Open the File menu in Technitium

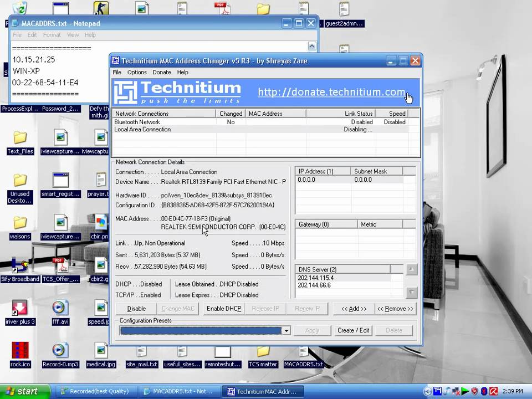pos(117,72)
